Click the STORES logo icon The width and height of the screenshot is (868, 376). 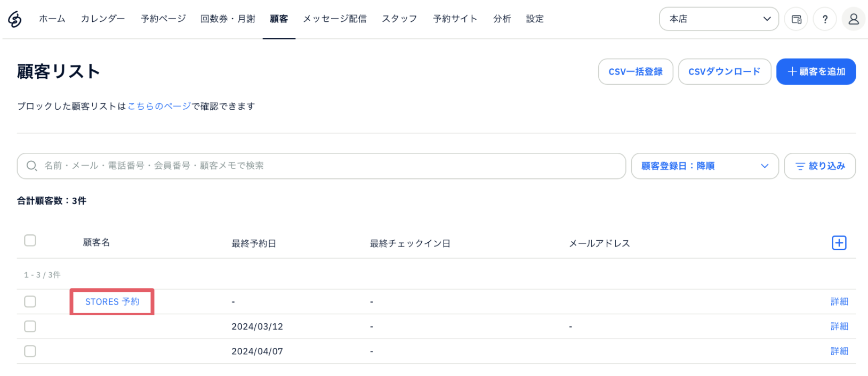tap(15, 19)
